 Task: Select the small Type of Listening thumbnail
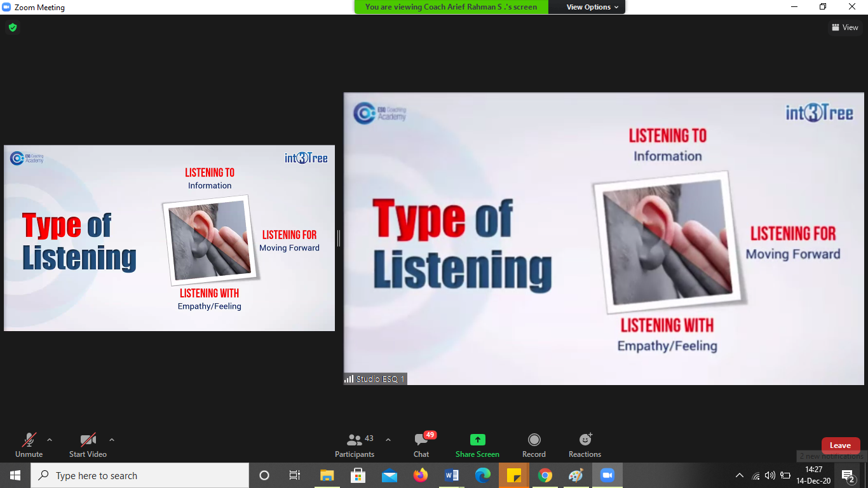169,238
